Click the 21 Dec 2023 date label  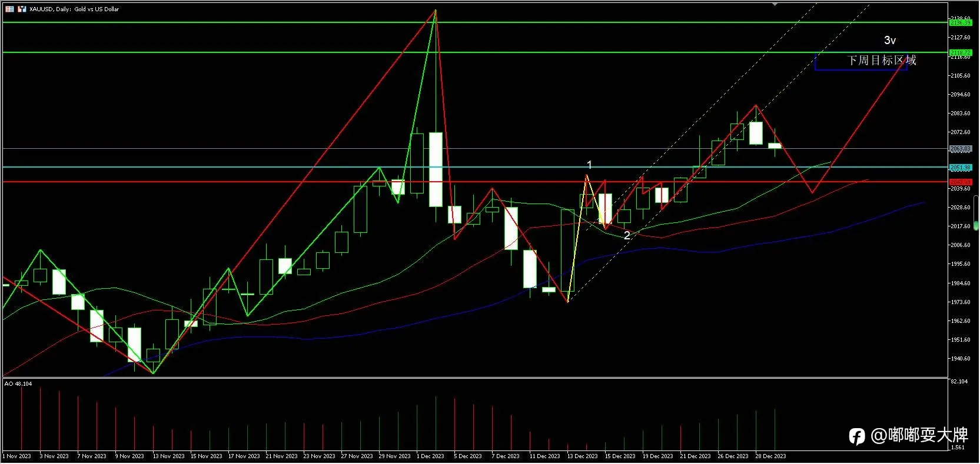(695, 456)
